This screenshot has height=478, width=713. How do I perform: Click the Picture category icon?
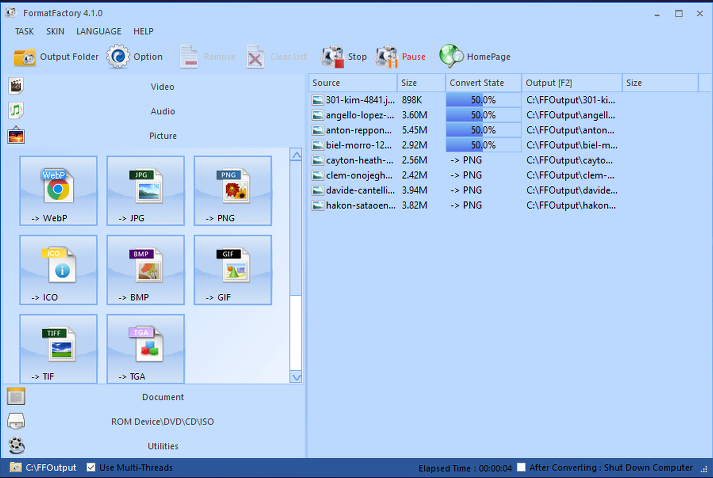click(x=16, y=136)
